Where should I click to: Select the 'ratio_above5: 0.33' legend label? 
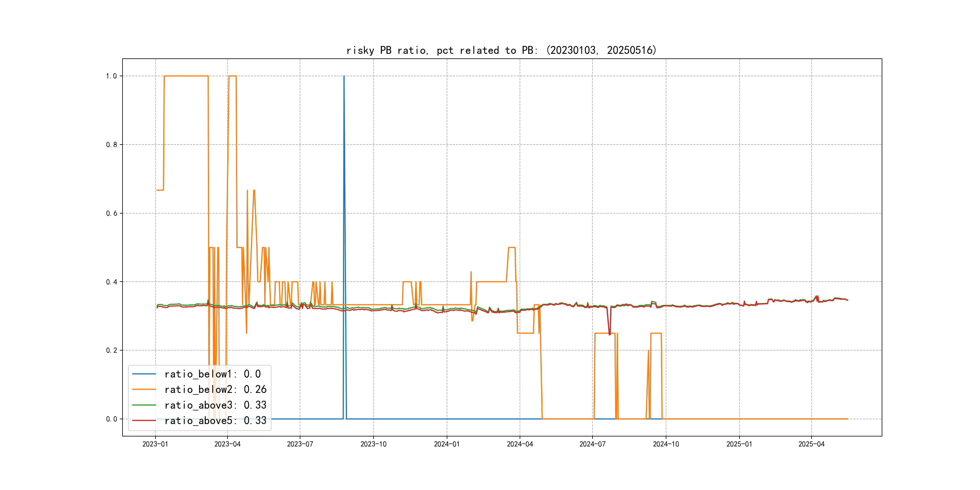215,420
